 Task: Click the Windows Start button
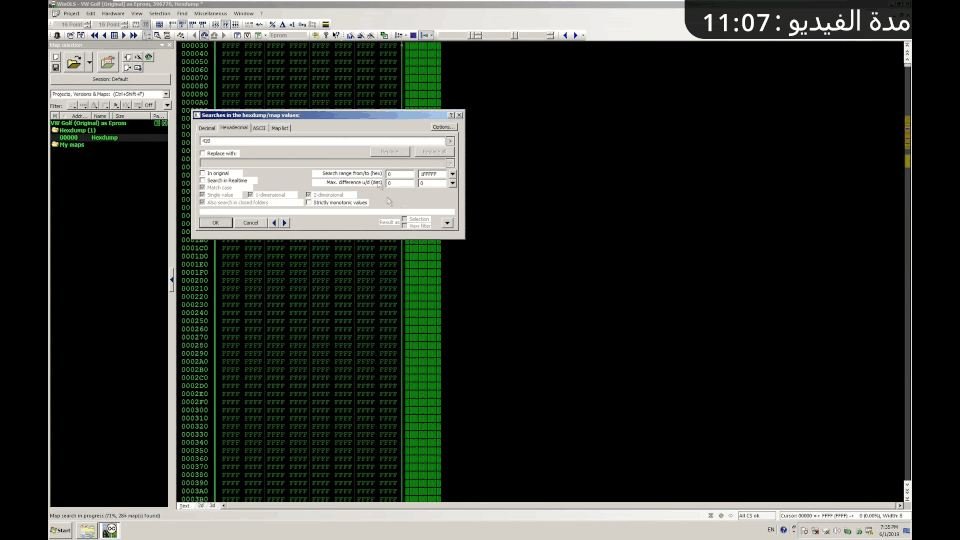(x=61, y=530)
